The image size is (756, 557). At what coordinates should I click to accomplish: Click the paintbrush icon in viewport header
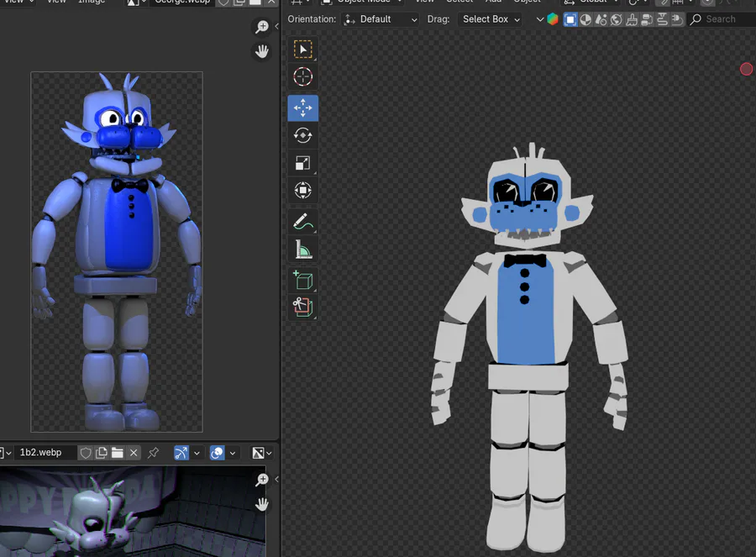632,20
